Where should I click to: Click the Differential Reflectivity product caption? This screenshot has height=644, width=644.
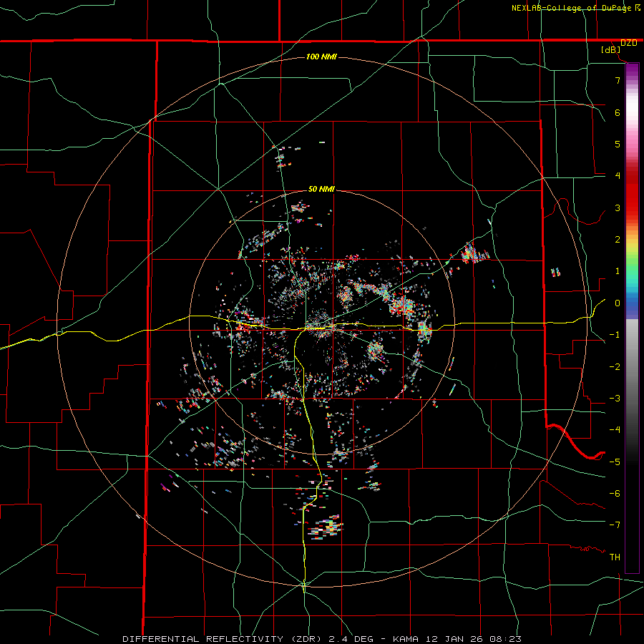tap(322, 639)
